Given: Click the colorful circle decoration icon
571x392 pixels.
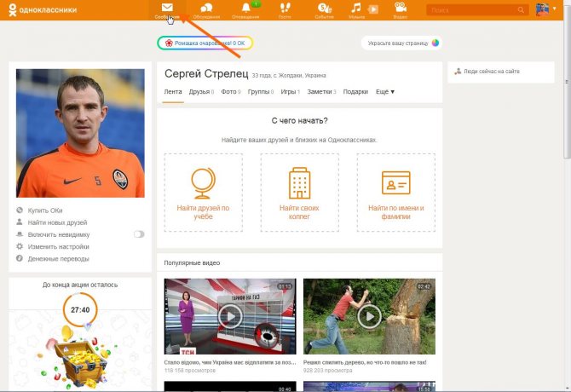Looking at the screenshot, I should pos(435,43).
